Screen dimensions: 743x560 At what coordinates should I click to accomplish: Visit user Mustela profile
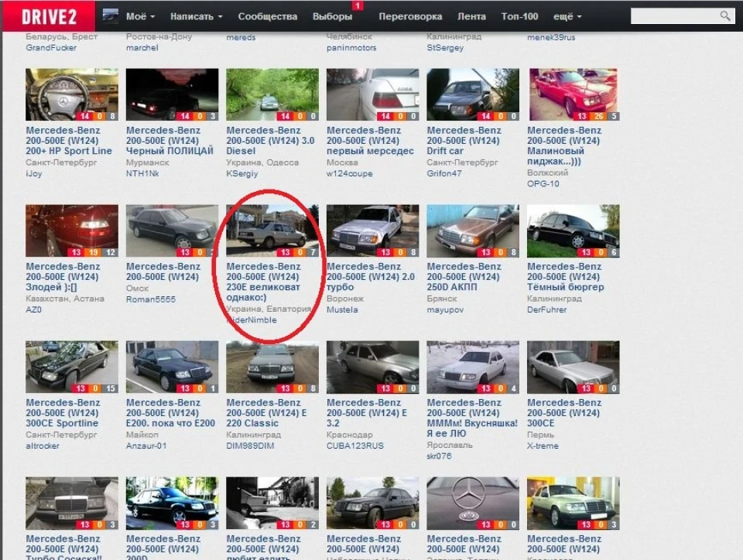coord(342,309)
